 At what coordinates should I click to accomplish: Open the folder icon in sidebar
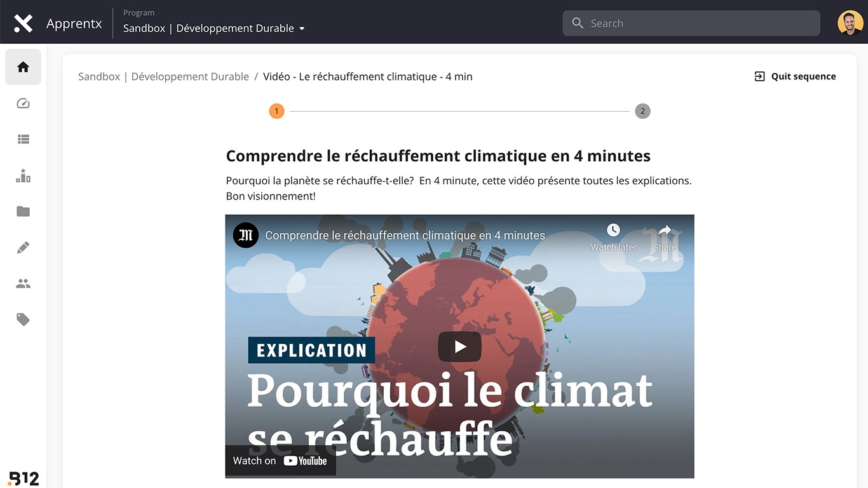point(23,212)
